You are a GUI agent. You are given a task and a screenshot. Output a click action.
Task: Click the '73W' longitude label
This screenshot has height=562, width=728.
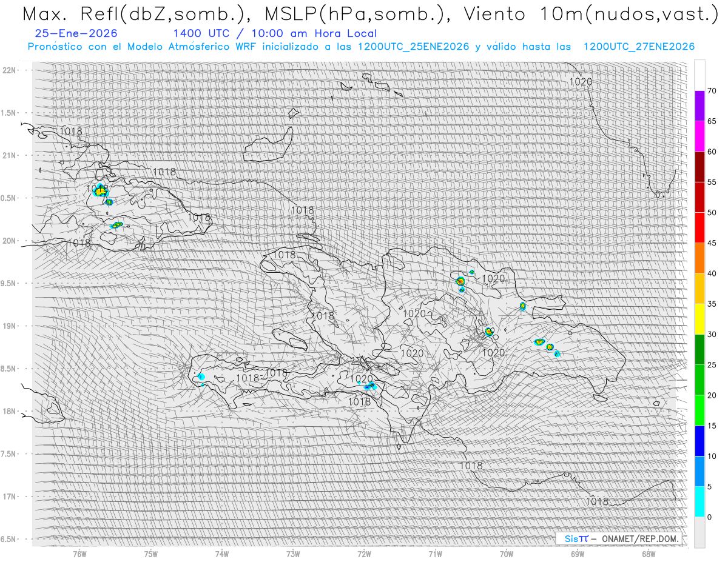coord(293,554)
